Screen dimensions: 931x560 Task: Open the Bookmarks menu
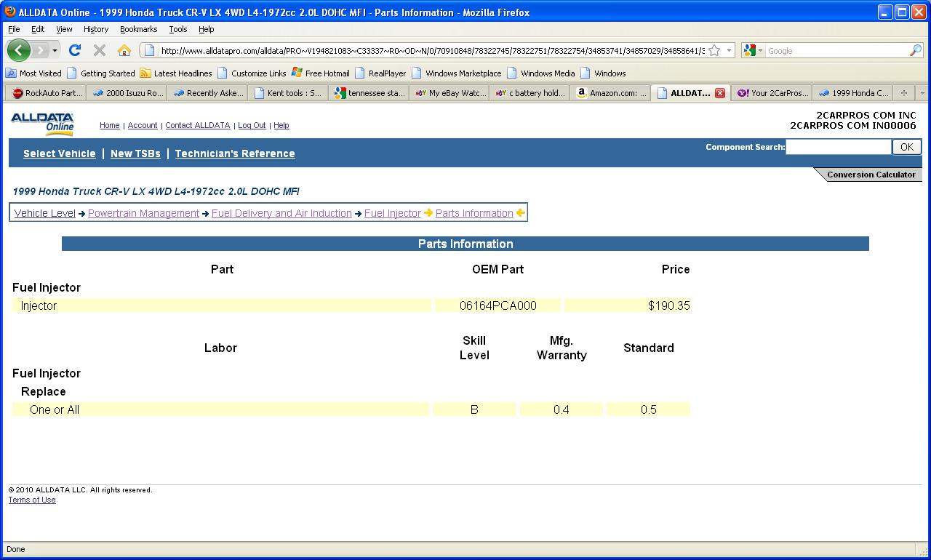(x=138, y=29)
